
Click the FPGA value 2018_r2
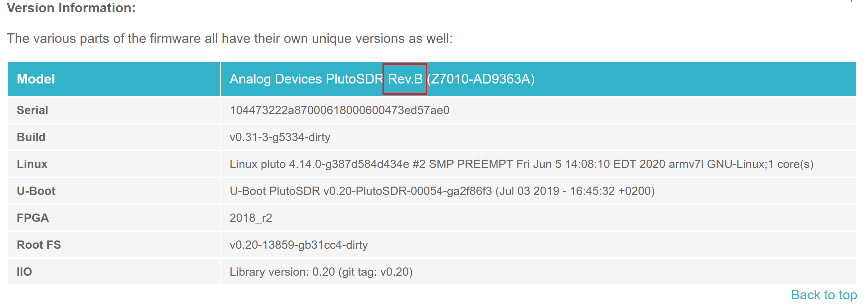point(251,218)
